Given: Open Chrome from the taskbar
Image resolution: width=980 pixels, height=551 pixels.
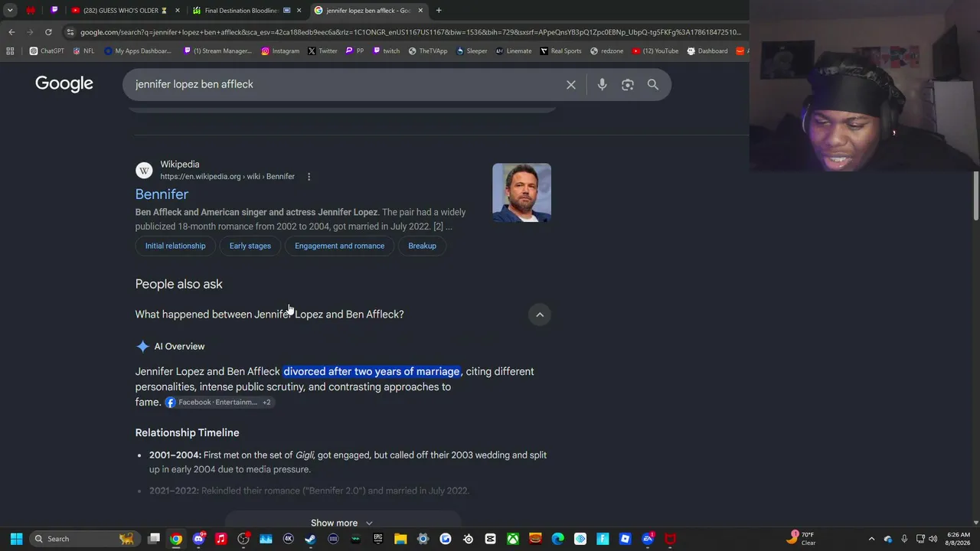Looking at the screenshot, I should point(176,539).
